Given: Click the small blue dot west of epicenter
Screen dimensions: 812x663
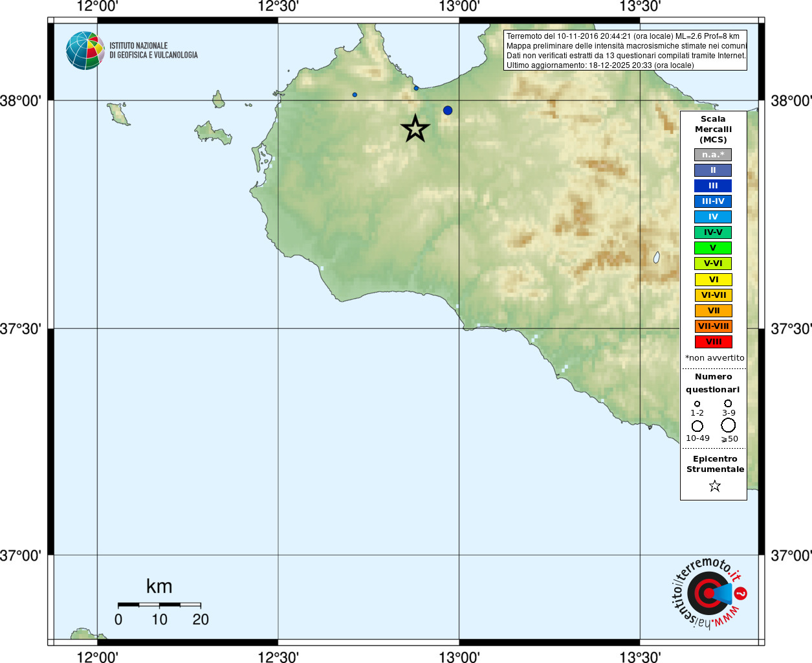Looking at the screenshot, I should pyautogui.click(x=355, y=95).
